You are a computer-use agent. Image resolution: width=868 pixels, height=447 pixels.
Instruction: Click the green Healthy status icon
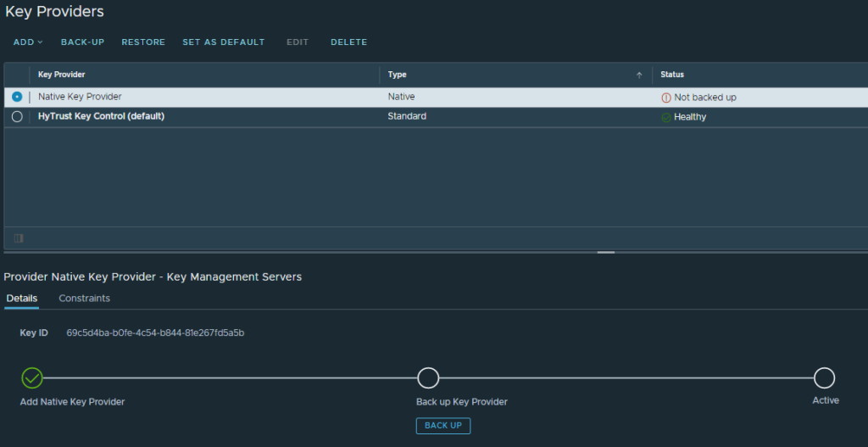[665, 117]
